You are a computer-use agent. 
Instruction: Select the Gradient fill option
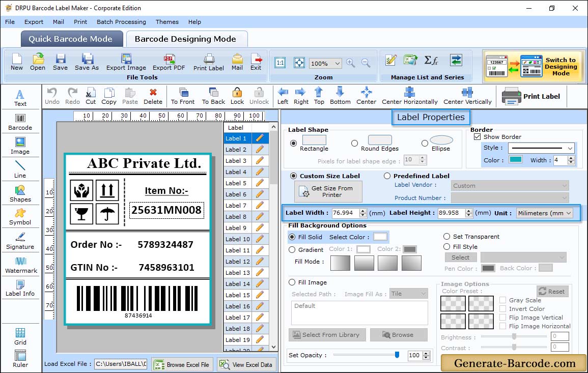(292, 250)
